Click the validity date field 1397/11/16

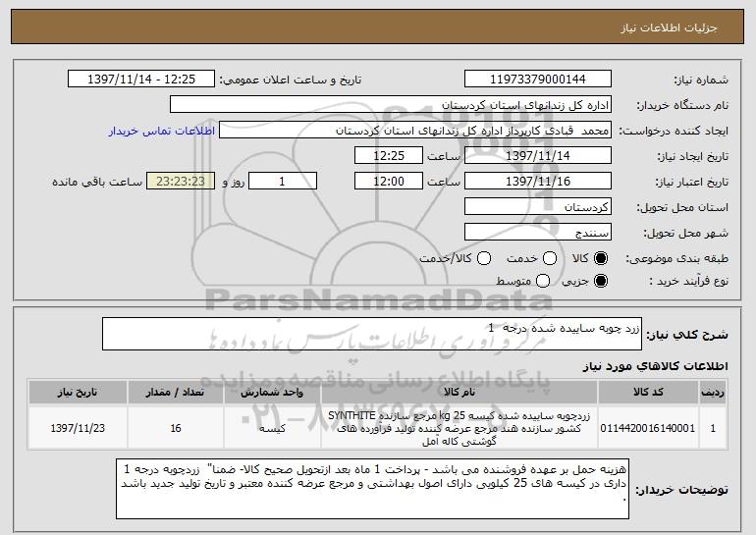[x=538, y=182]
